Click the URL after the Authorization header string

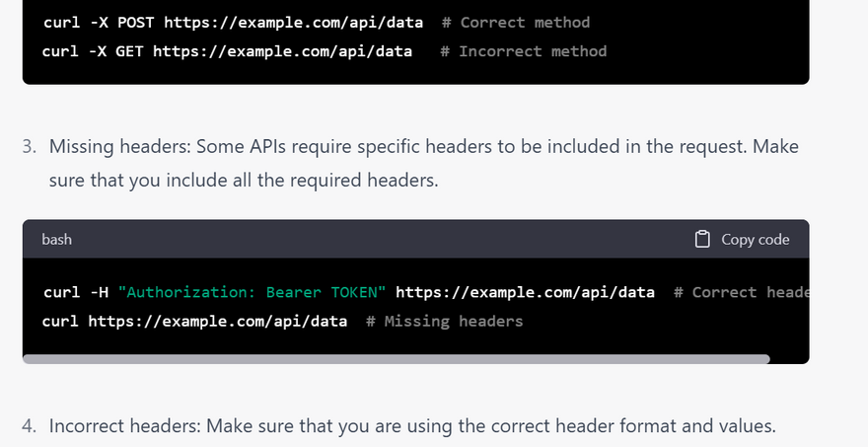[525, 292]
